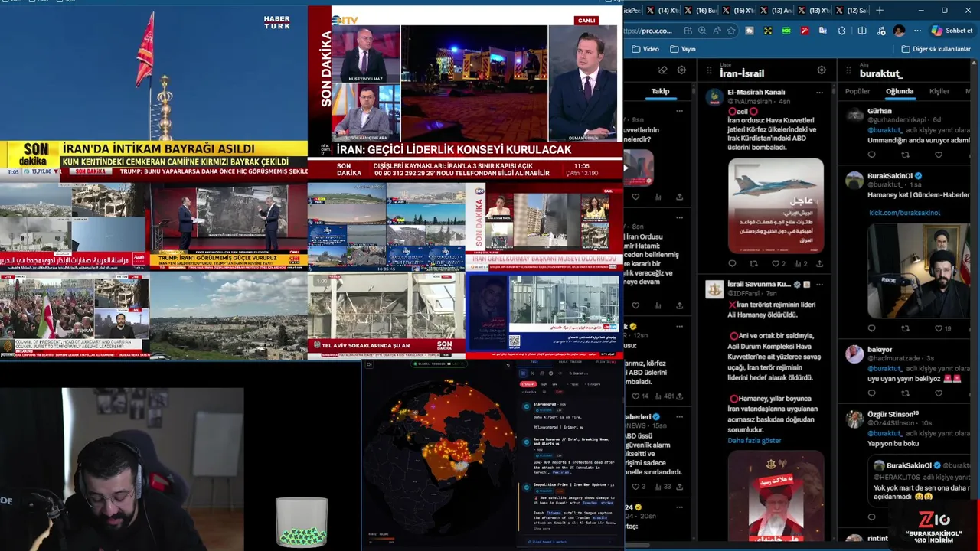Reply to the El-Masirah Kanalı post
980x551 pixels.
coord(733,264)
